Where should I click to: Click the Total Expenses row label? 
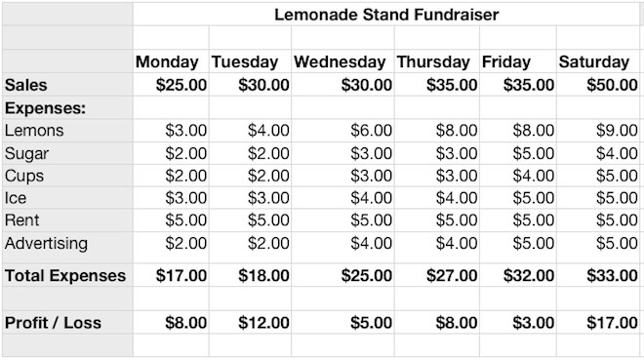pos(67,275)
